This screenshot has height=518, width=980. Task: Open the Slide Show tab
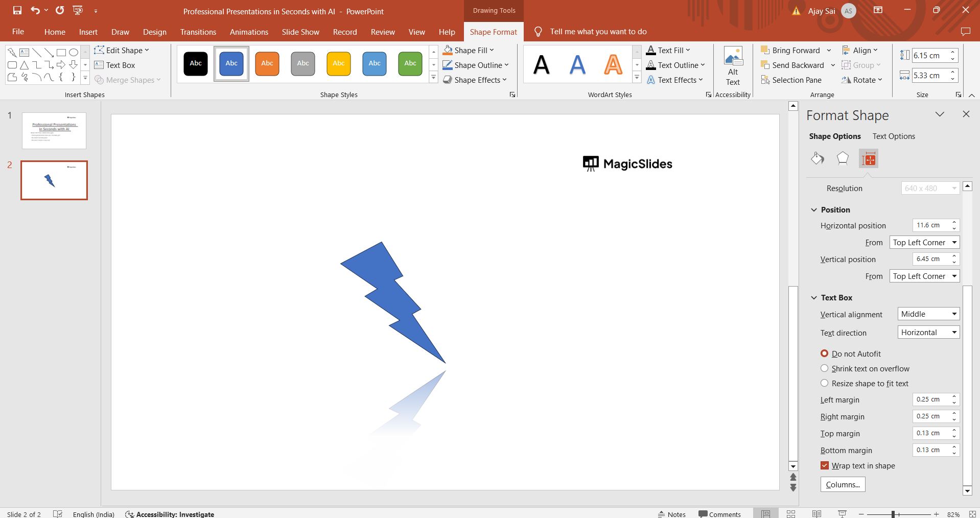300,32
